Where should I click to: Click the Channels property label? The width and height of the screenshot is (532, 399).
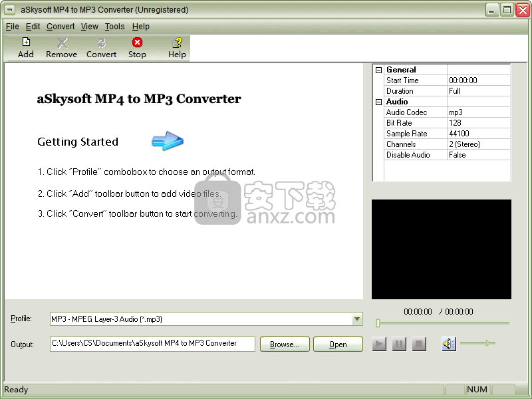(x=401, y=144)
